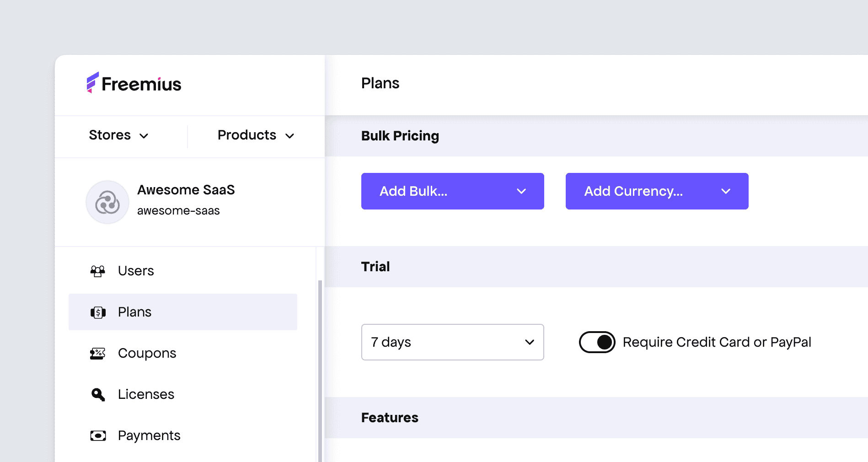This screenshot has width=868, height=462.
Task: Open the Products dropdown
Action: [x=256, y=135]
